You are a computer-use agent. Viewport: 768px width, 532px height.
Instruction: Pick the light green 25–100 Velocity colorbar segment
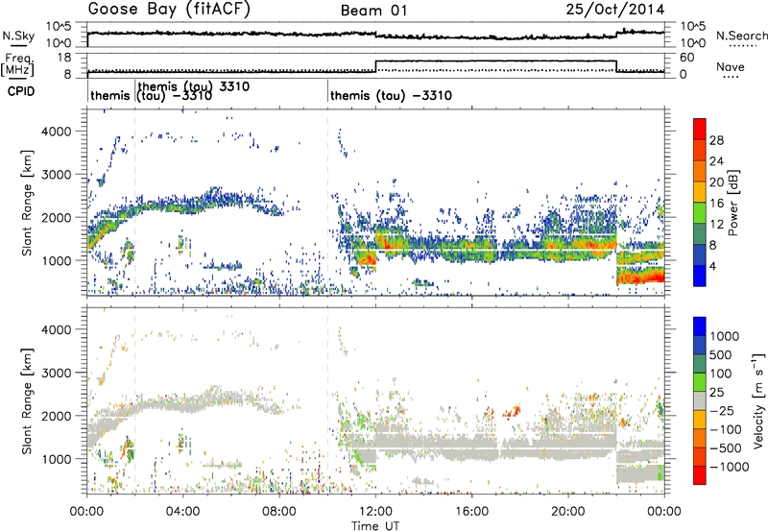pyautogui.click(x=700, y=382)
